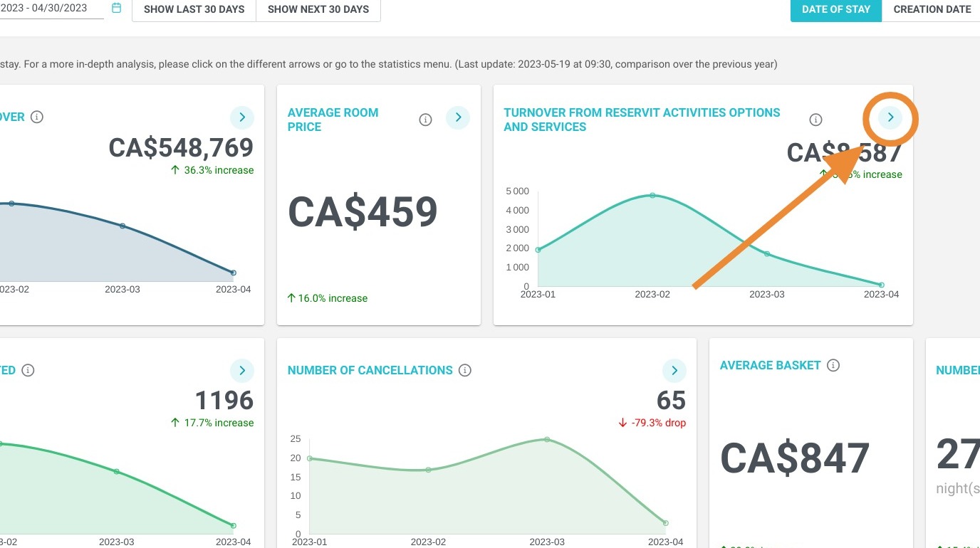Click the -79.3% drop label
Image resolution: width=980 pixels, height=548 pixels.
point(652,423)
